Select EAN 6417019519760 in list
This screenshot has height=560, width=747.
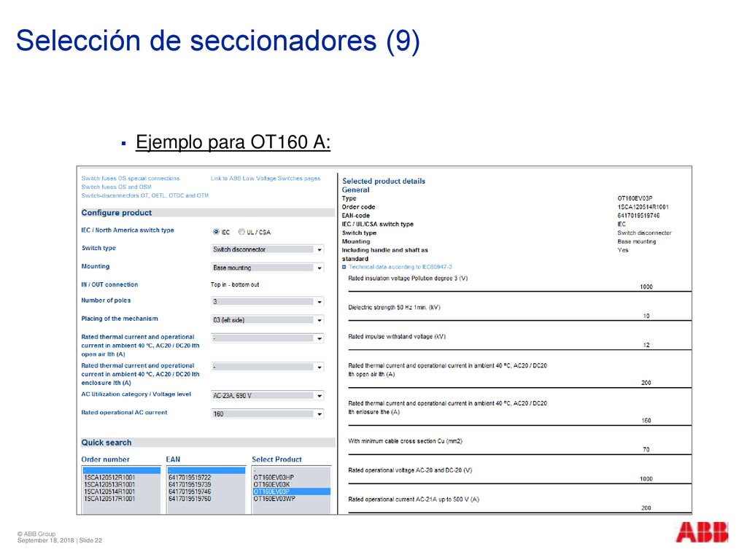190,499
